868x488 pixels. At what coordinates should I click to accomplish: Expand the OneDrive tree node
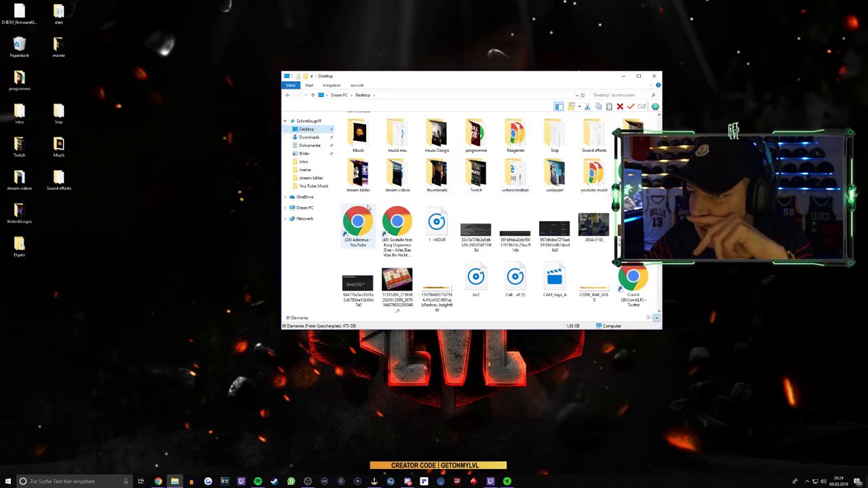click(x=285, y=197)
